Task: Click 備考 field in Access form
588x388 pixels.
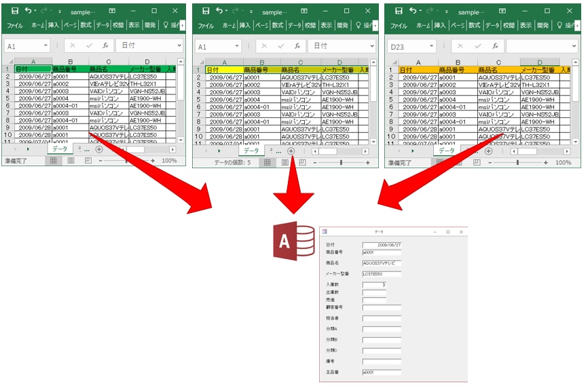Action: pyautogui.click(x=382, y=362)
